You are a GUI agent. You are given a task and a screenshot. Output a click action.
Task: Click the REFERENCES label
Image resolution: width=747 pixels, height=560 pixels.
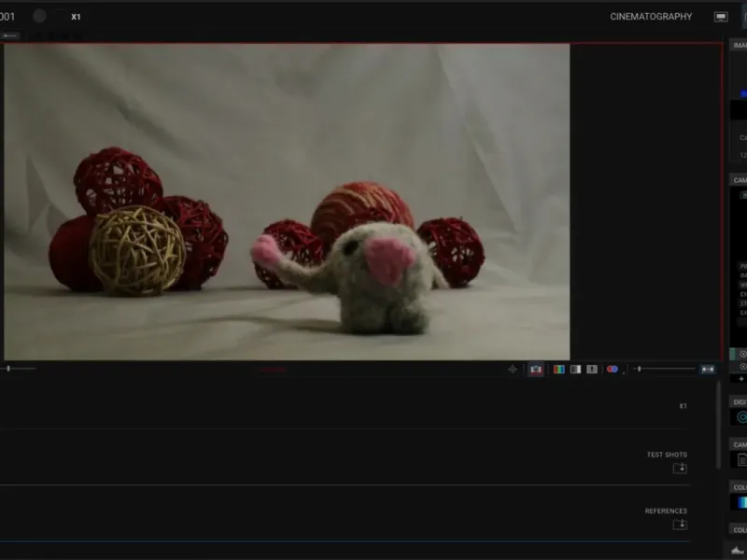[x=666, y=511]
